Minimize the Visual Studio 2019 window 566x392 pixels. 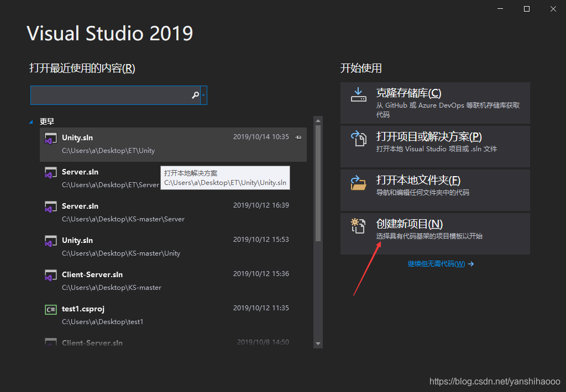500,9
